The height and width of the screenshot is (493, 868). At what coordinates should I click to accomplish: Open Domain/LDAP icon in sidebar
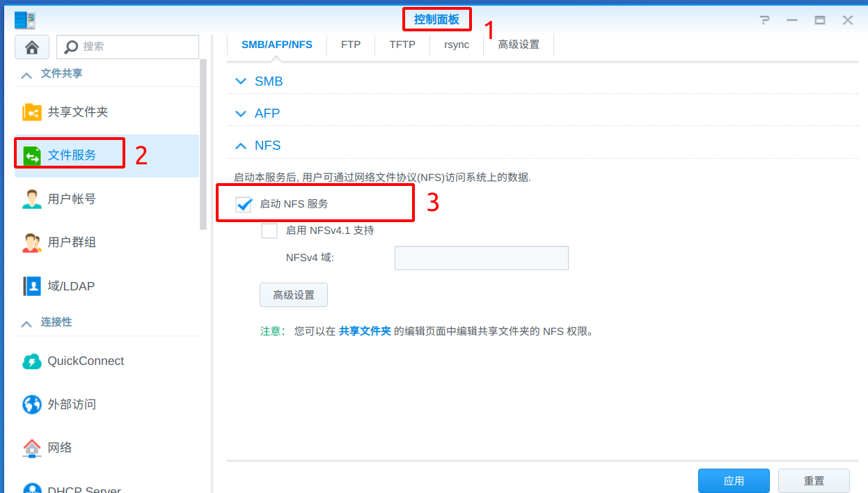(x=32, y=286)
